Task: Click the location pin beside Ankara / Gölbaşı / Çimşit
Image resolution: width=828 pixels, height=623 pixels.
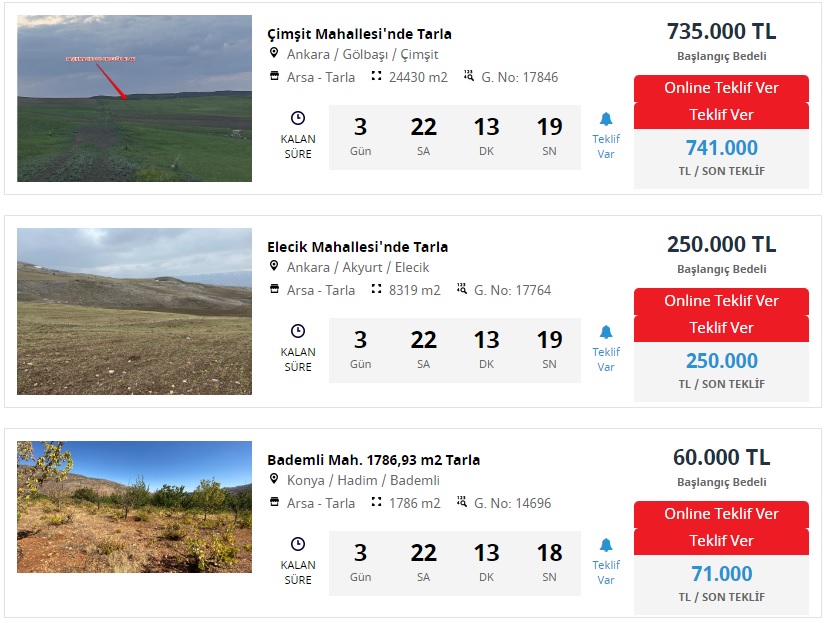Action: click(x=274, y=54)
